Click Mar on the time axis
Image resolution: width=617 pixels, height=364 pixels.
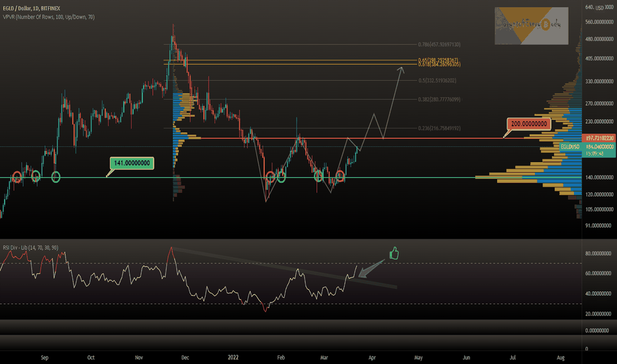(x=324, y=357)
